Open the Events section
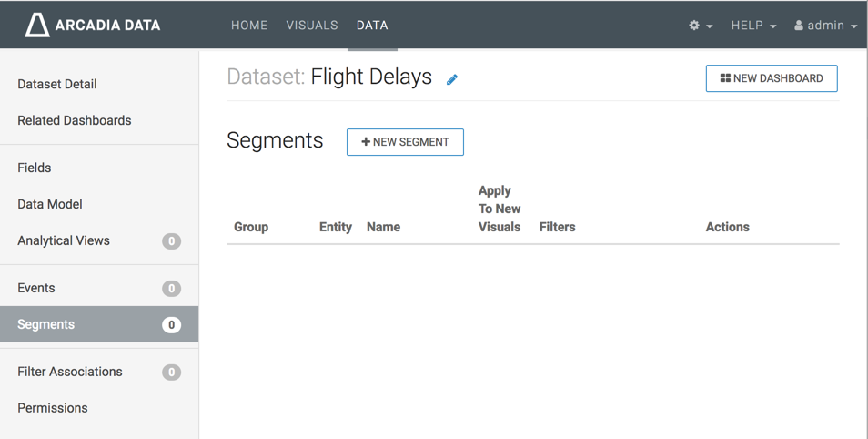The width and height of the screenshot is (868, 439). coord(36,288)
